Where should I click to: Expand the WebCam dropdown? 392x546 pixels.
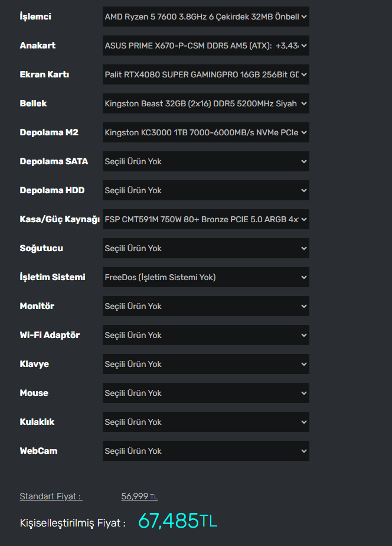(205, 451)
